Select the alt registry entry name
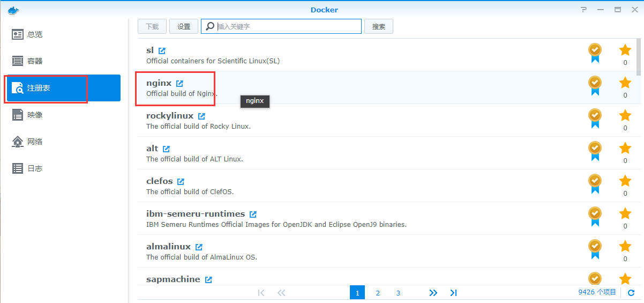This screenshot has height=303, width=644. (152, 149)
